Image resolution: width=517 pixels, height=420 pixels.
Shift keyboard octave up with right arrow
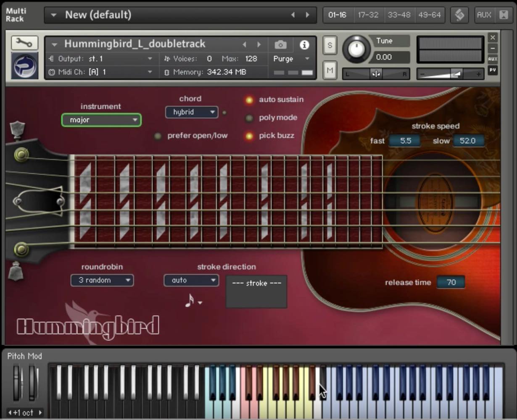pos(40,412)
